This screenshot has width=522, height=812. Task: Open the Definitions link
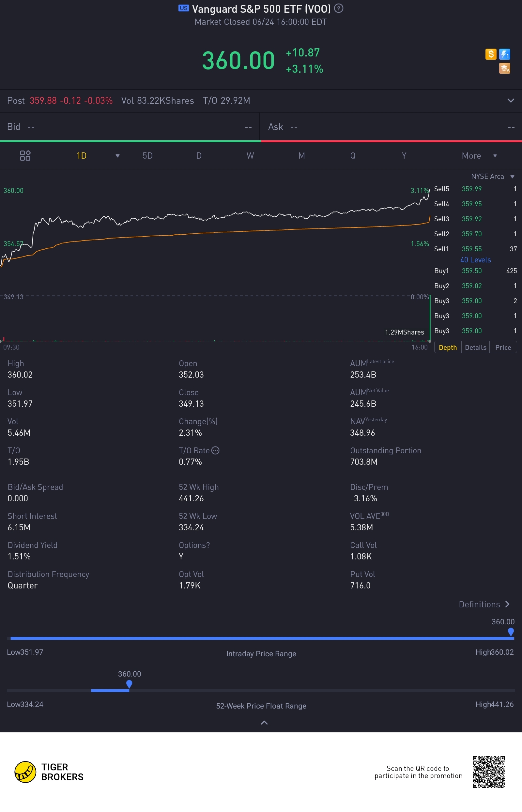[x=484, y=604]
